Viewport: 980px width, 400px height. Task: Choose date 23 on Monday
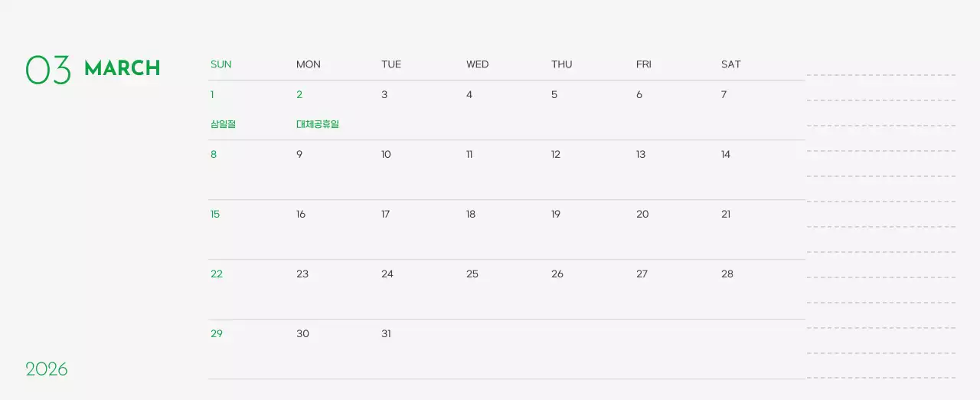point(302,274)
